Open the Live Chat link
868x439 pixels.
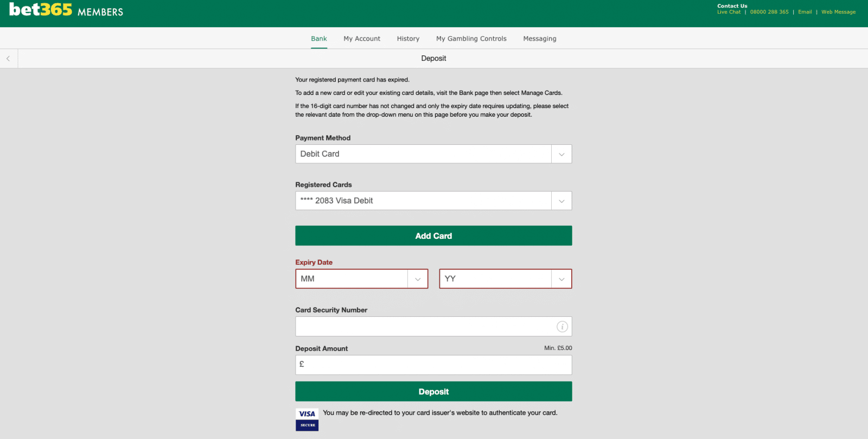pos(729,12)
